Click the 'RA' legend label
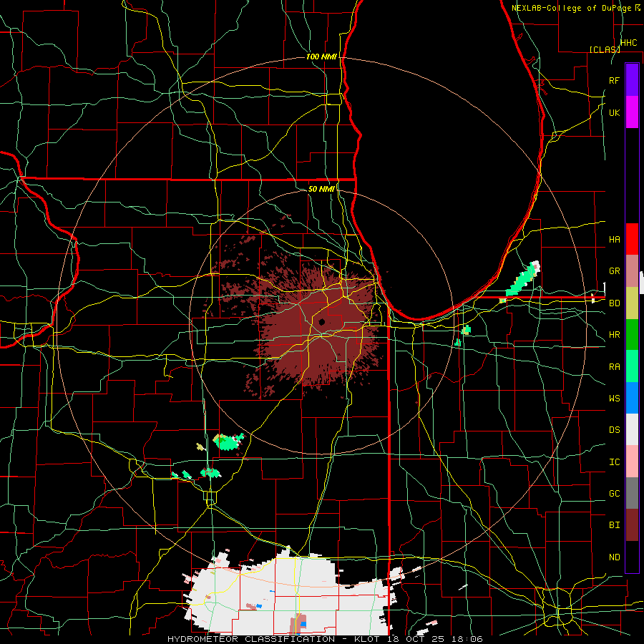644x644 pixels. click(x=614, y=367)
